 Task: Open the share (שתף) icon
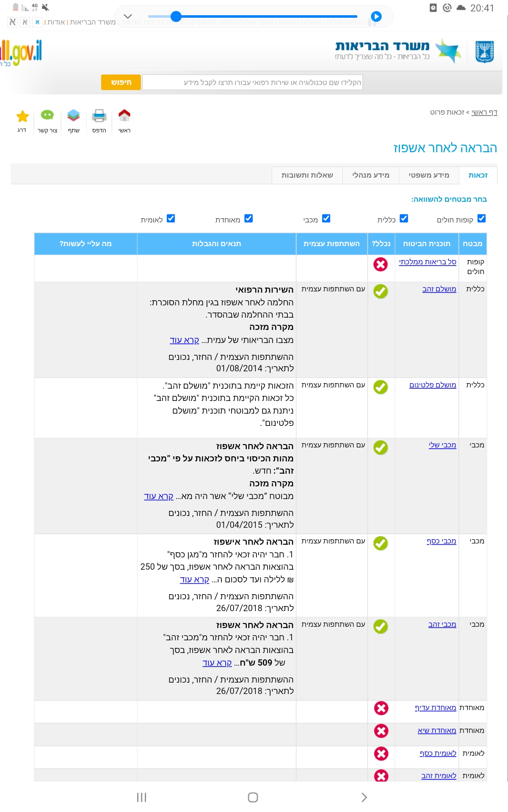click(x=74, y=115)
